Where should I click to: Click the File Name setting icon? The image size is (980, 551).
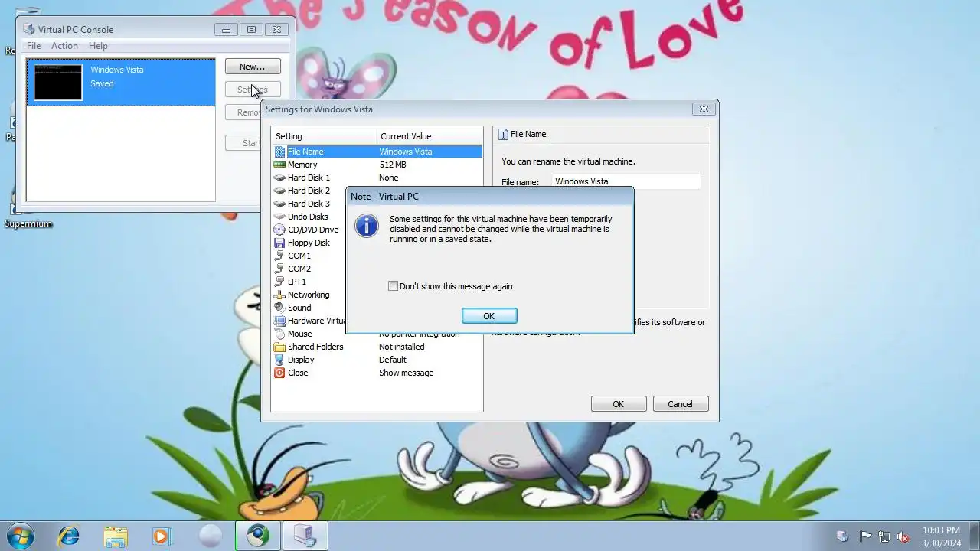coord(279,152)
